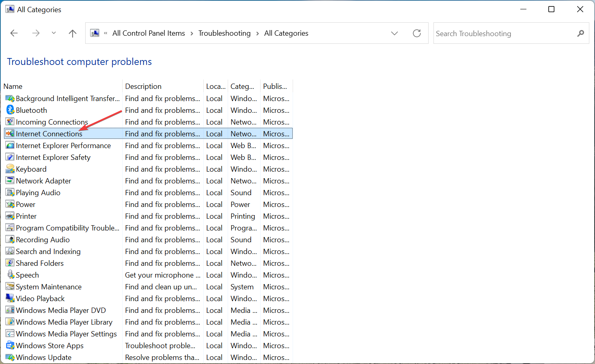Click the All Categories breadcrumb
This screenshot has height=364, width=595.
286,33
